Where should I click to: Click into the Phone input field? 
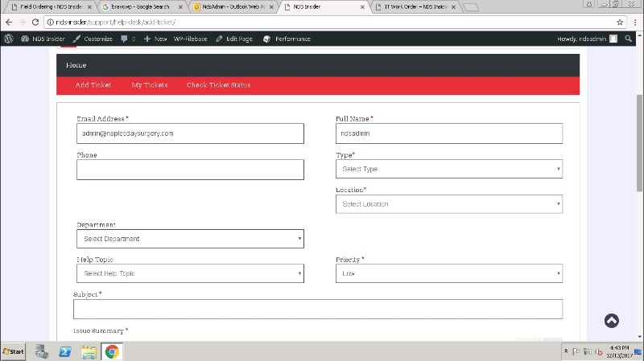click(190, 170)
